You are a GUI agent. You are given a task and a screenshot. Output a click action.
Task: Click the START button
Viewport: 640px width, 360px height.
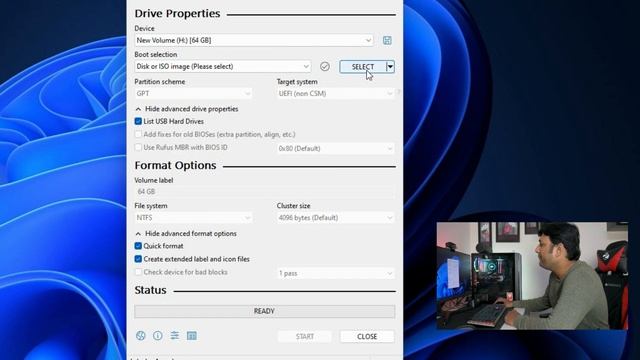click(304, 336)
